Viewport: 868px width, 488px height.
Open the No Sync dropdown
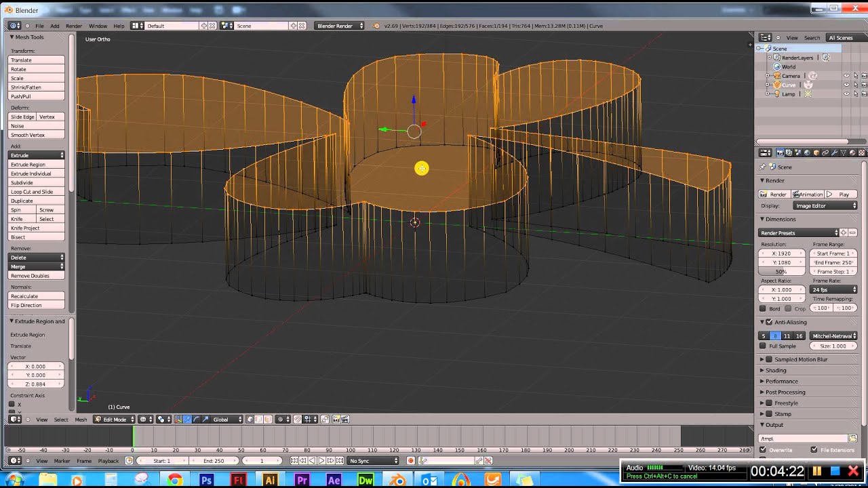pyautogui.click(x=373, y=461)
